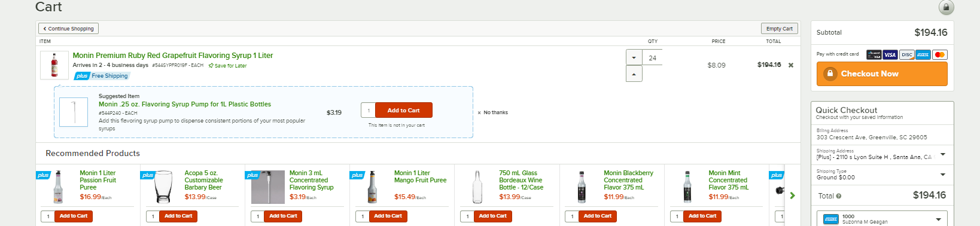This screenshot has height=226, width=980.
Task: Click the lock icon at top right
Action: pyautogui.click(x=946, y=7)
